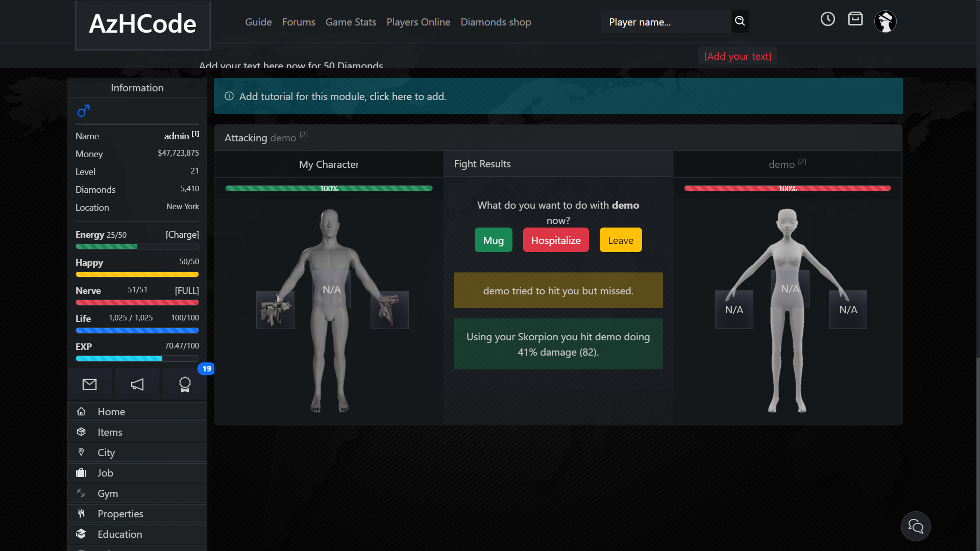Open the chat bubble icon bottom right
Image resolution: width=980 pixels, height=551 pixels.
pos(916,526)
